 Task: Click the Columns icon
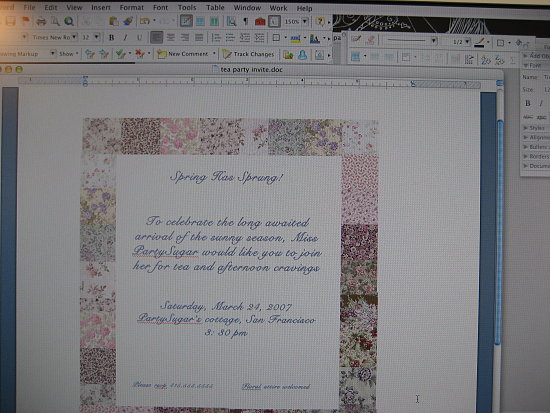(x=214, y=22)
